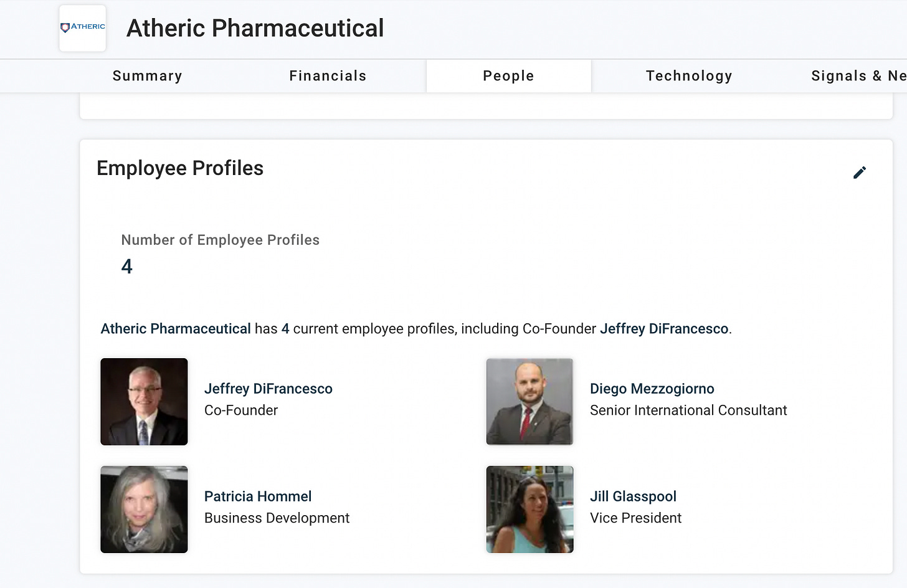Click the Jill Glasspool name link
Image resolution: width=907 pixels, height=588 pixels.
(633, 496)
